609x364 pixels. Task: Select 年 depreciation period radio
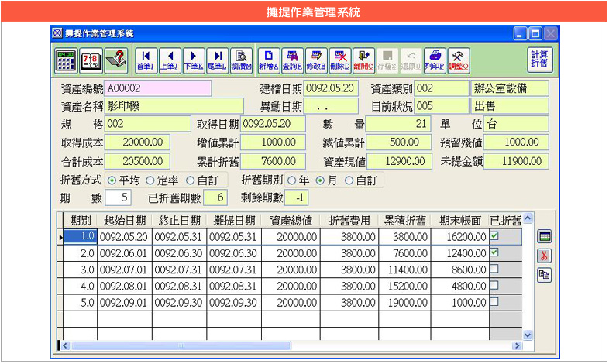pyautogui.click(x=292, y=180)
